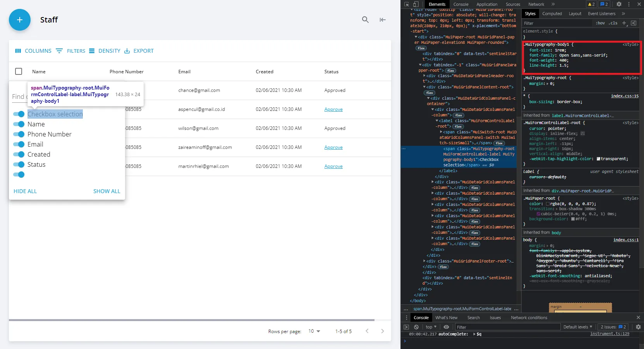
Task: Select the Styles pane tab
Action: point(530,14)
